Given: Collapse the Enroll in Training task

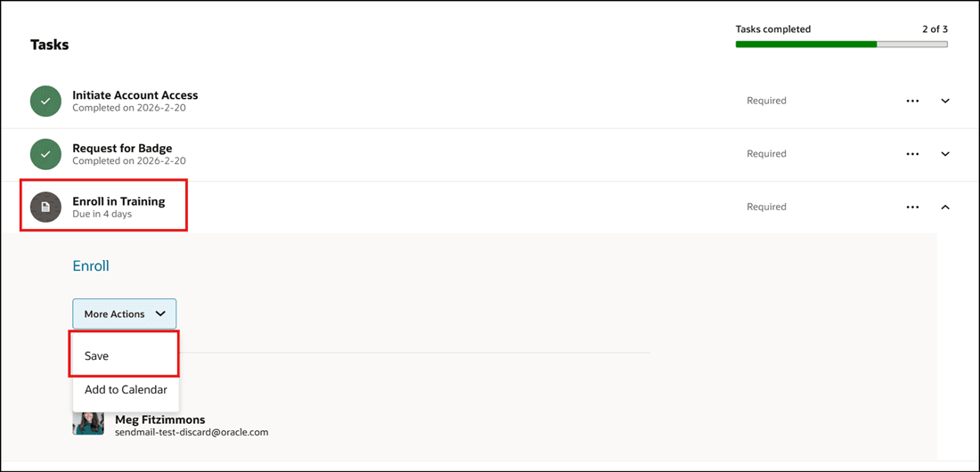Looking at the screenshot, I should click(945, 208).
